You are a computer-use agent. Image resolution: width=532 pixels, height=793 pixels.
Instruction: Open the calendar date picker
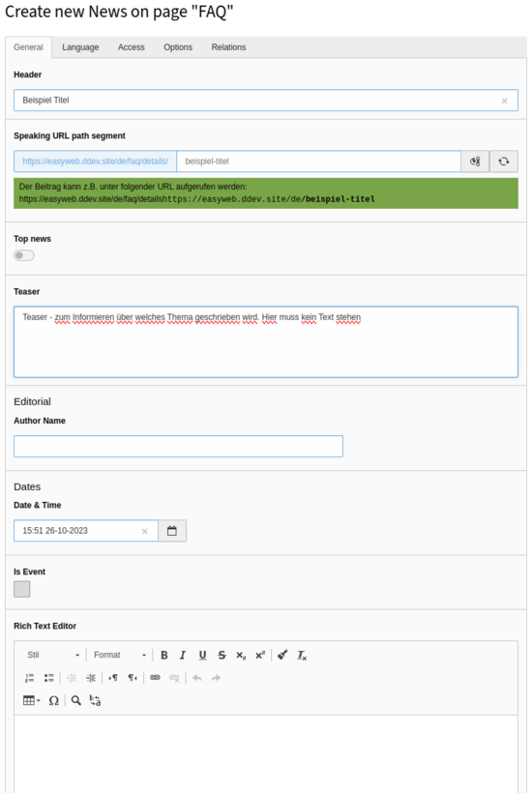point(172,531)
